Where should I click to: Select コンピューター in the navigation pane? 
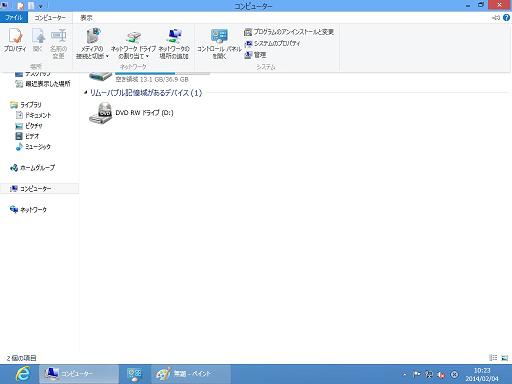39,189
